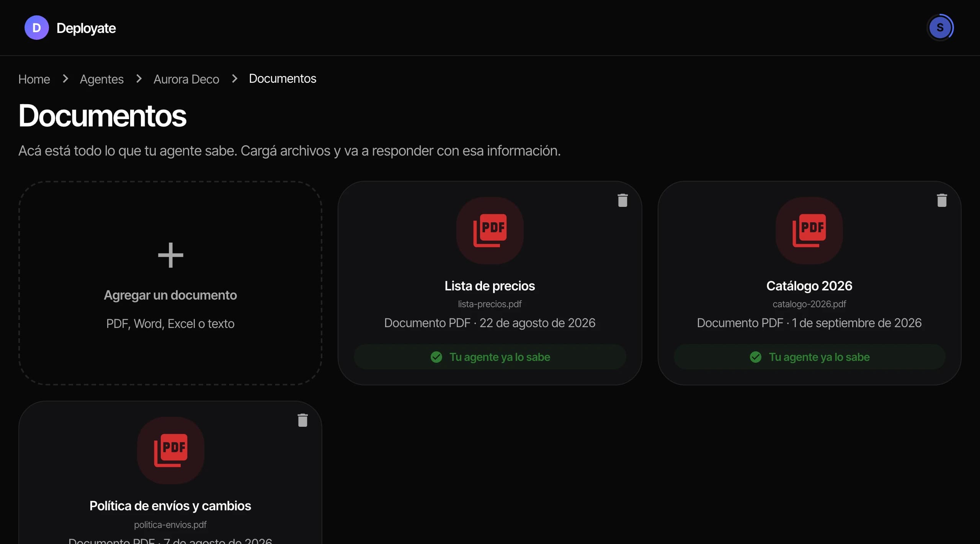Click the green check on Catálogo 2026
This screenshot has width=980, height=544.
coord(755,357)
